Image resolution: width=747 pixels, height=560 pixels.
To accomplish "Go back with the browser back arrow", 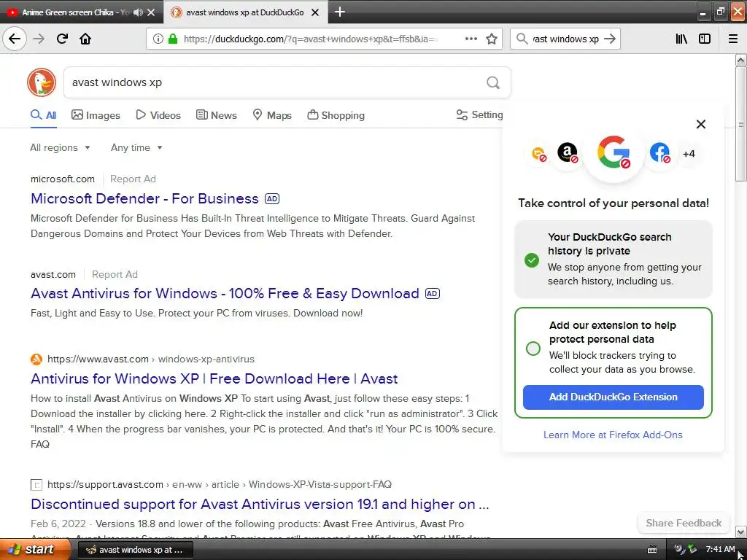I will [15, 39].
